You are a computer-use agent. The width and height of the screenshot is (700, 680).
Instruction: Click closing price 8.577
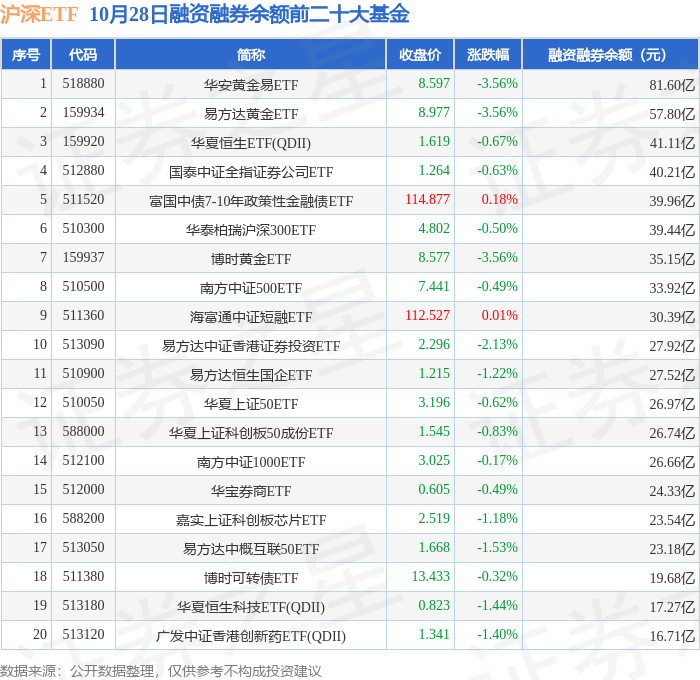pyautogui.click(x=434, y=258)
